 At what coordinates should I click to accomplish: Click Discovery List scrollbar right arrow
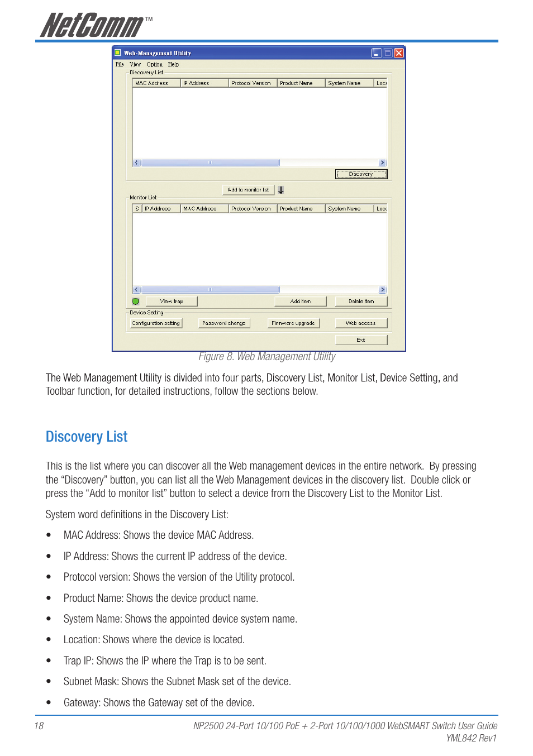tap(383, 163)
